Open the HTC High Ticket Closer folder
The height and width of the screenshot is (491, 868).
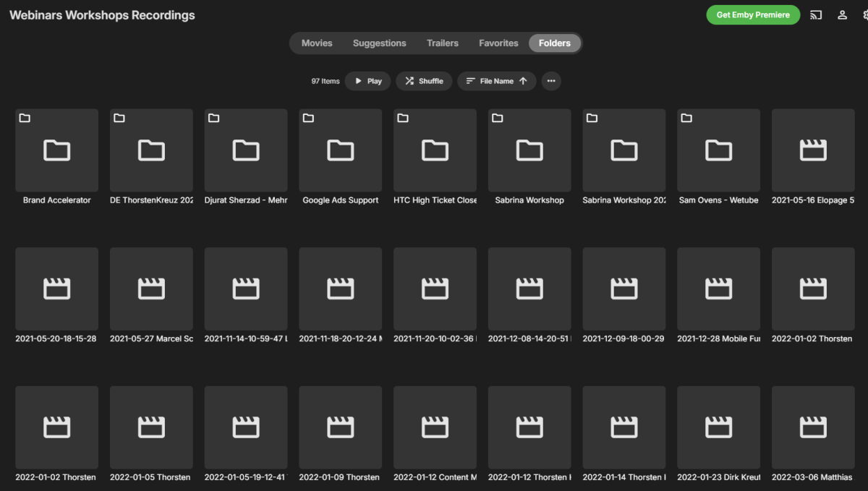pos(435,150)
